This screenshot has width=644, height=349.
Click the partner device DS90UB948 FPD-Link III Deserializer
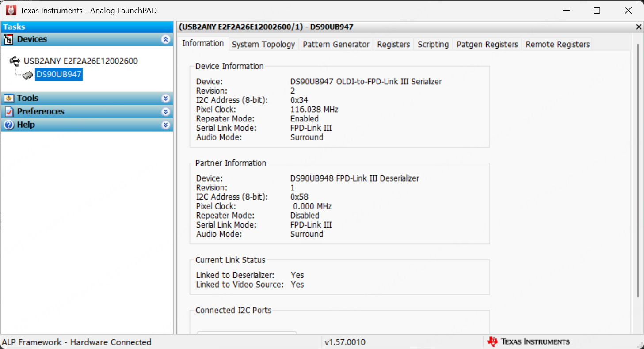coord(354,178)
